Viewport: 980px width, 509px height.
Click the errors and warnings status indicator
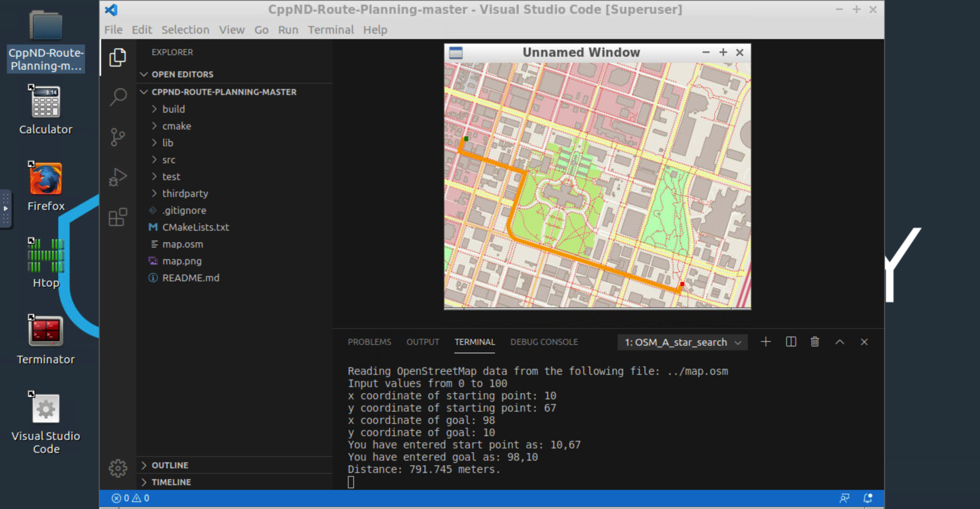tap(130, 498)
